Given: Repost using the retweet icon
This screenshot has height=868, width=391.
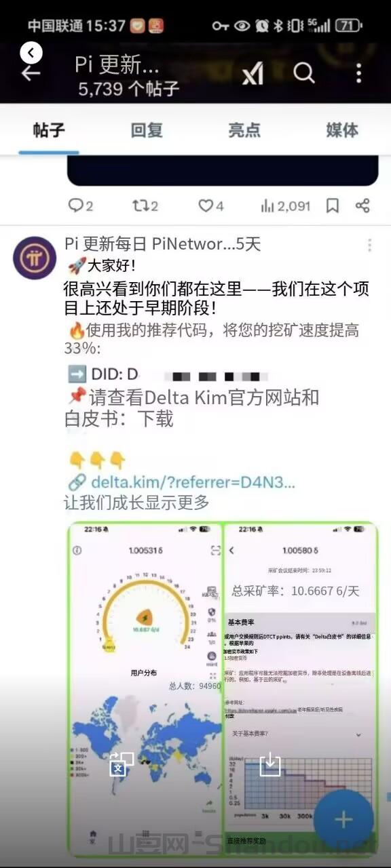Looking at the screenshot, I should point(145,205).
